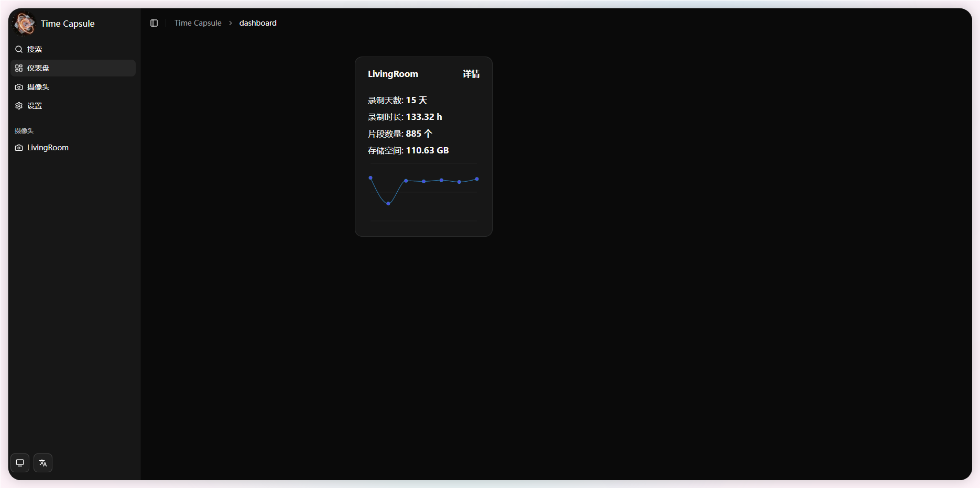
Task: Open the 搜索 search item
Action: point(35,49)
